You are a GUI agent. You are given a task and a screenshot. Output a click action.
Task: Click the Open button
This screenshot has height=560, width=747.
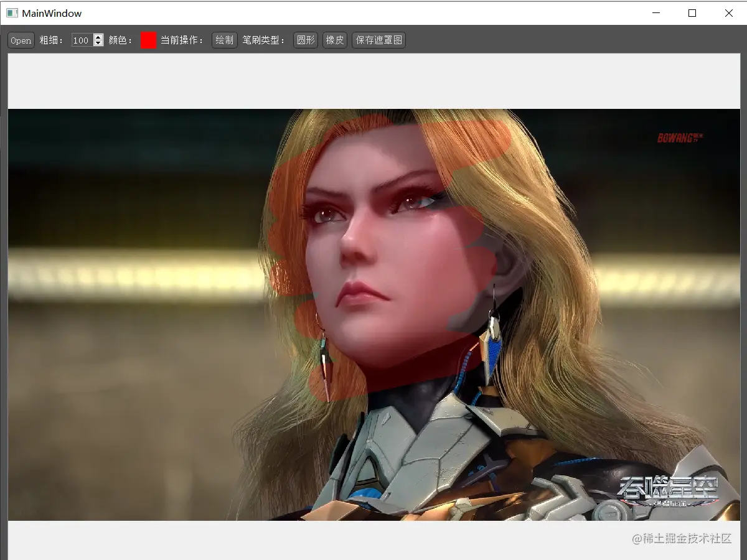coord(21,40)
